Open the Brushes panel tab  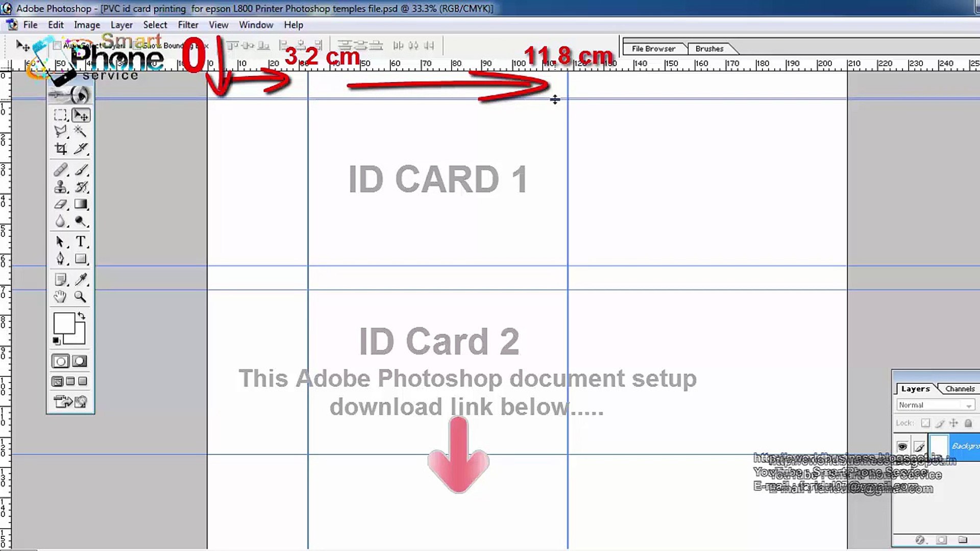(709, 48)
